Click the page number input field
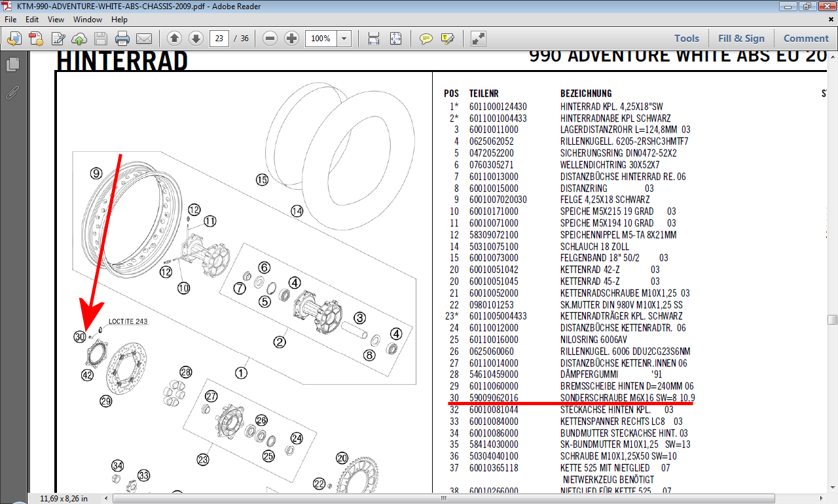The image size is (838, 504). click(x=218, y=39)
